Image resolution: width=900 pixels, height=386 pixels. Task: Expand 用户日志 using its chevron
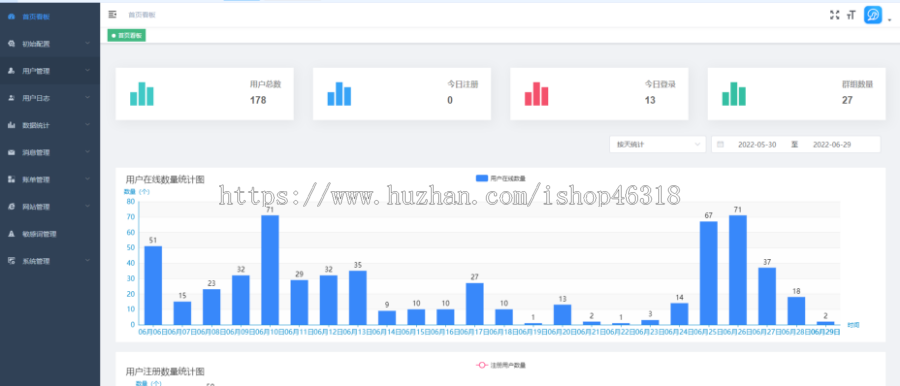click(x=87, y=98)
